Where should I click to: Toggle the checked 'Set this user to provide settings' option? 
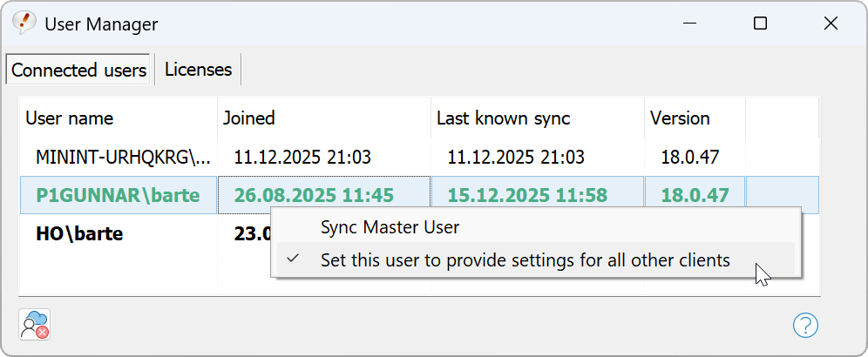pos(525,259)
